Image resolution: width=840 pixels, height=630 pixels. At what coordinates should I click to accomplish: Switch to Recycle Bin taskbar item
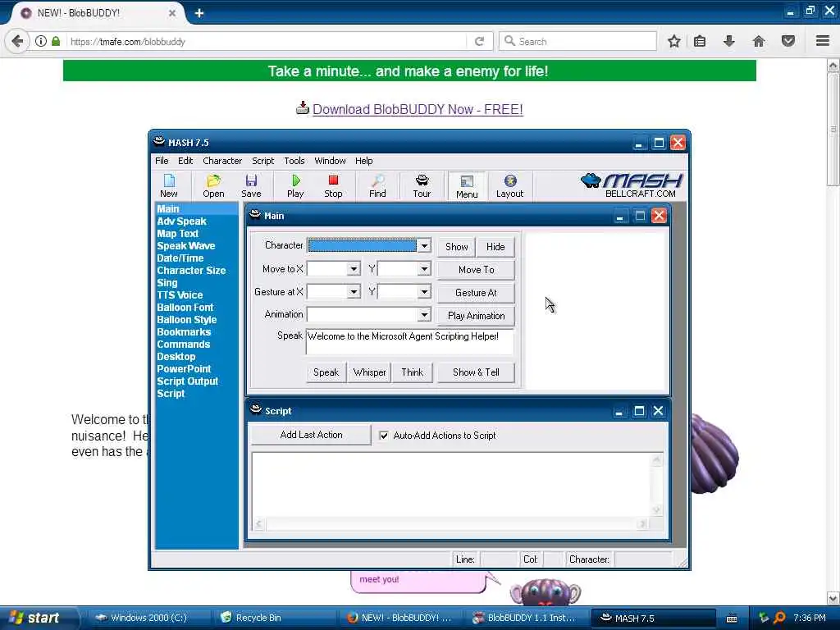pos(276,618)
